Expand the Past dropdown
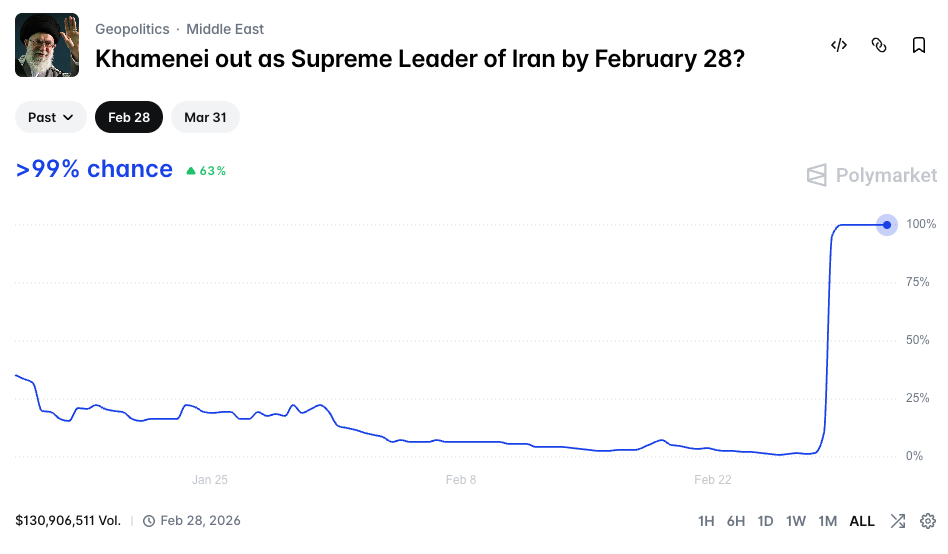The image size is (948, 554). point(51,117)
